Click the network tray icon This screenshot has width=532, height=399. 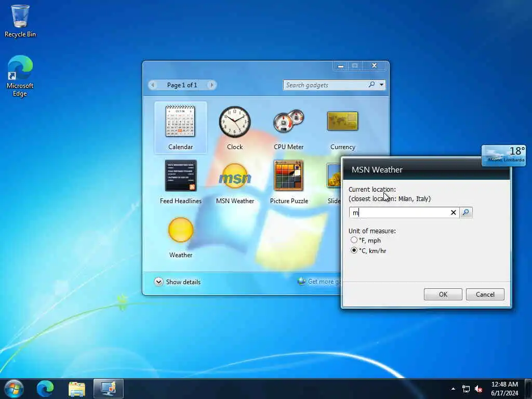point(466,389)
